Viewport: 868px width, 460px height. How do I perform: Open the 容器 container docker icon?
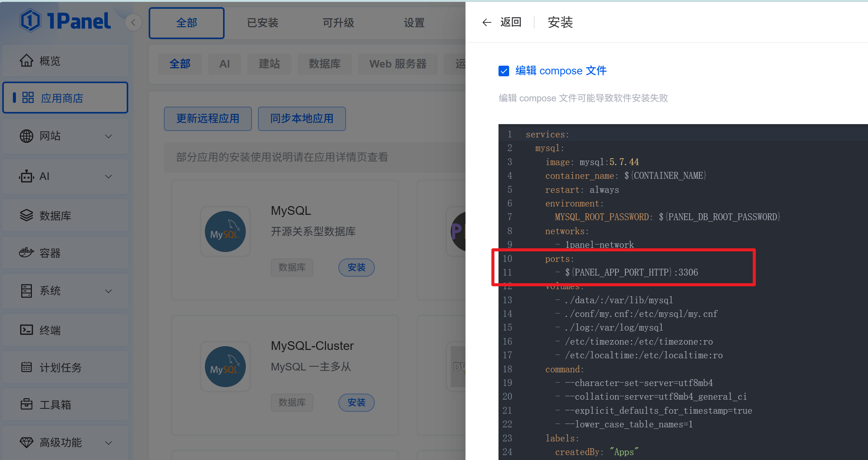27,253
